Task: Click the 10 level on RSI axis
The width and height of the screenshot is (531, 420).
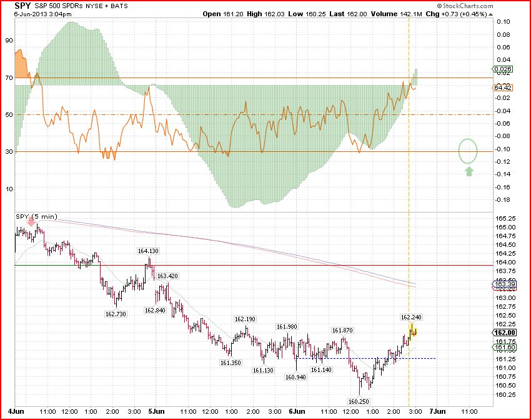Action: 9,189
